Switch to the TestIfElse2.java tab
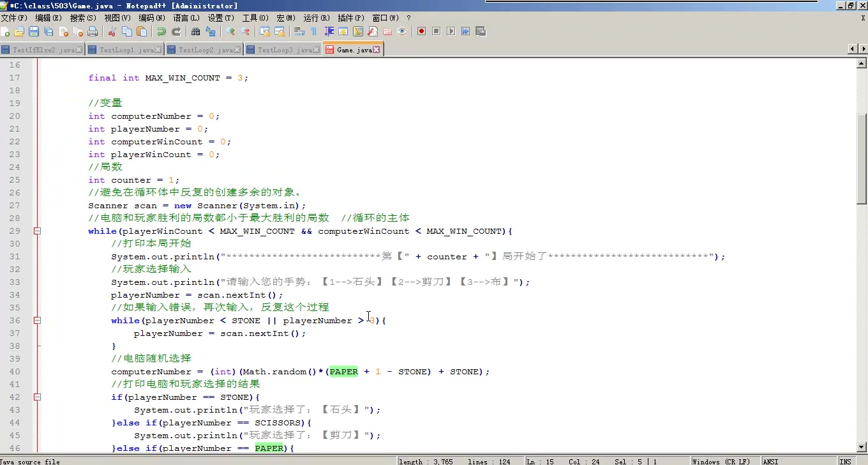 coord(42,50)
